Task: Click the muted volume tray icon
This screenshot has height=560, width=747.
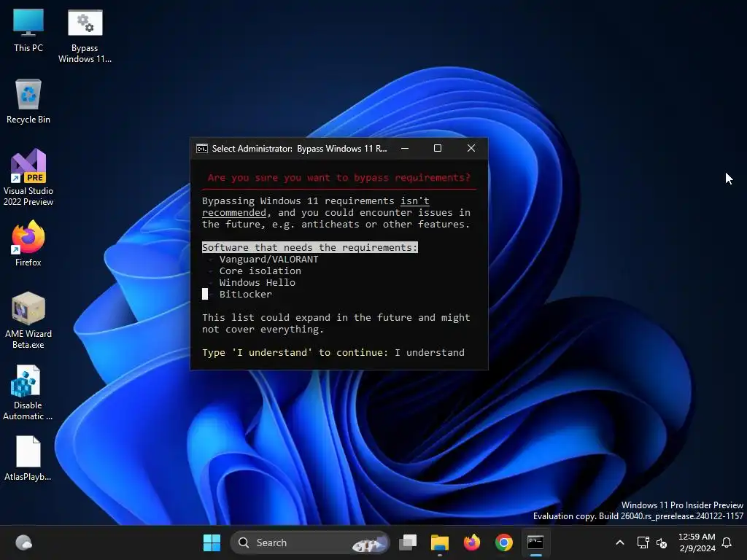Action: (x=662, y=542)
